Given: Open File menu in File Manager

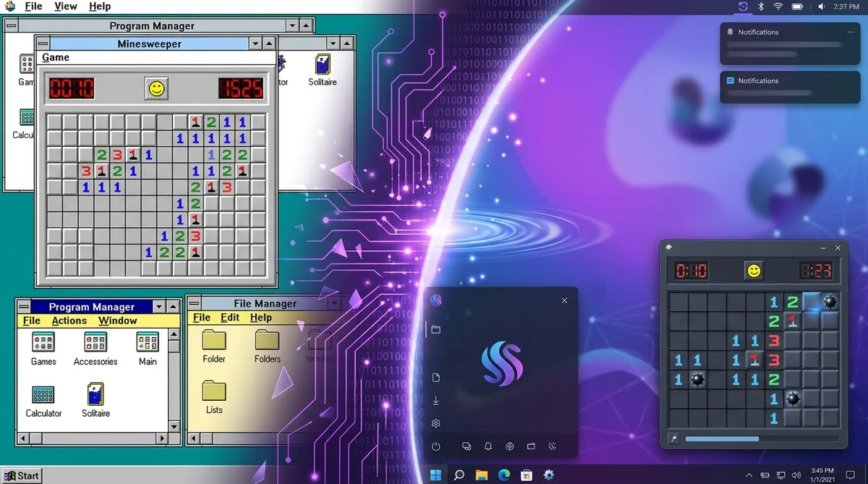Looking at the screenshot, I should pos(202,318).
